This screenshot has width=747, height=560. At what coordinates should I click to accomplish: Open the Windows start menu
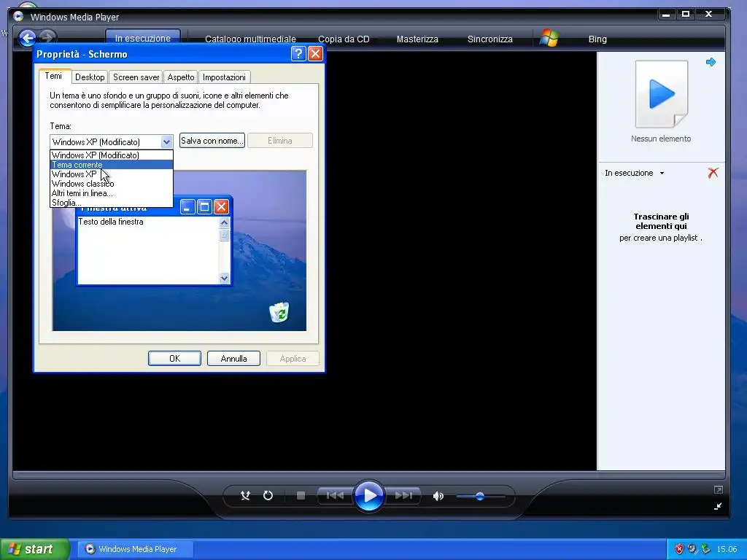pyautogui.click(x=34, y=549)
